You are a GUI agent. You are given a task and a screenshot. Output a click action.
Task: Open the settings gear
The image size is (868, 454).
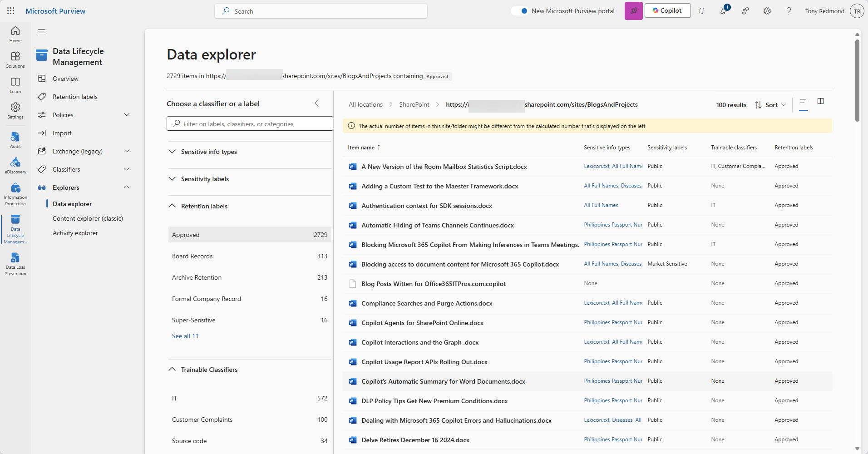click(x=767, y=10)
